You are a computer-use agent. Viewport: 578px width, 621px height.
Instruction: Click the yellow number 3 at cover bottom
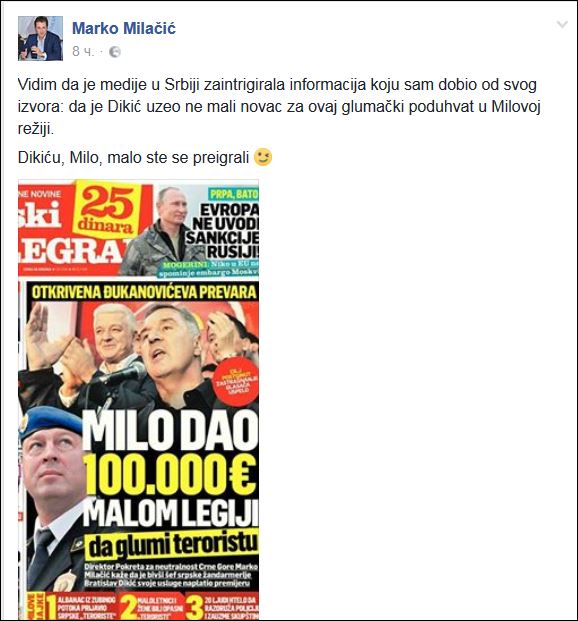[195, 606]
